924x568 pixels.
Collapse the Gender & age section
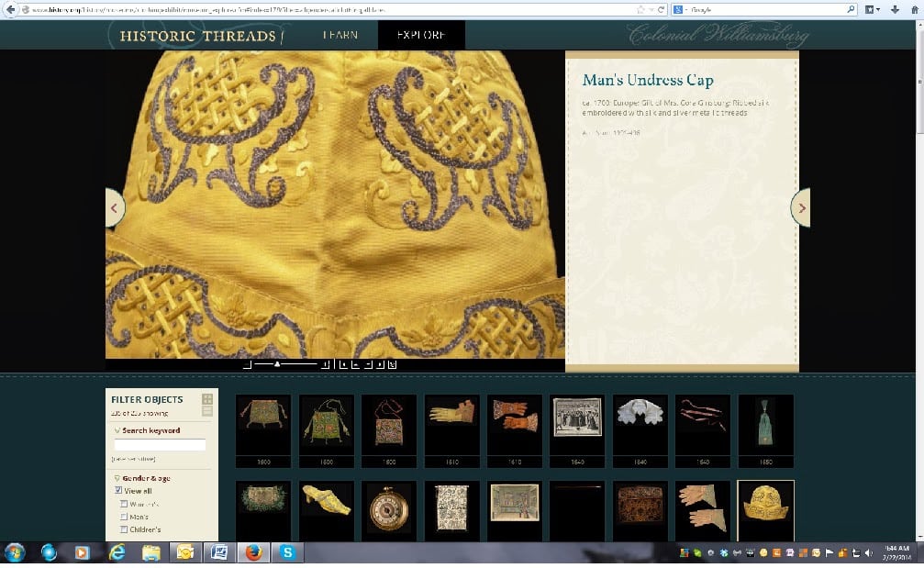117,478
